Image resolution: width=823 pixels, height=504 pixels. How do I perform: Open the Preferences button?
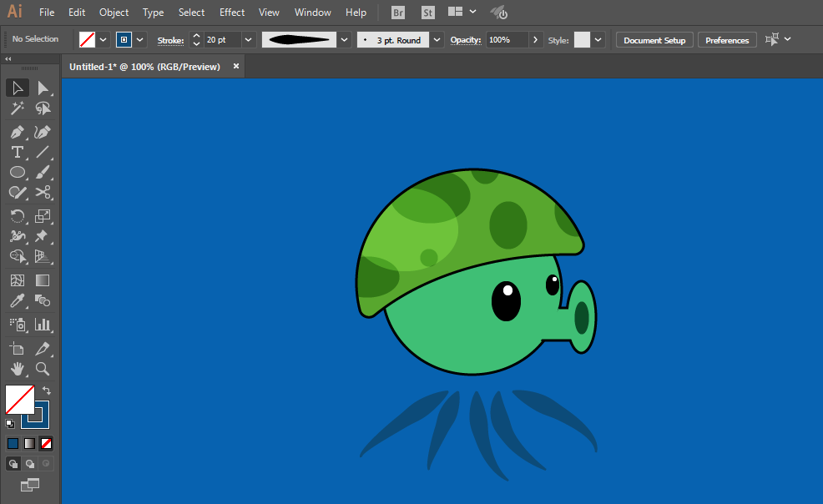pyautogui.click(x=727, y=40)
